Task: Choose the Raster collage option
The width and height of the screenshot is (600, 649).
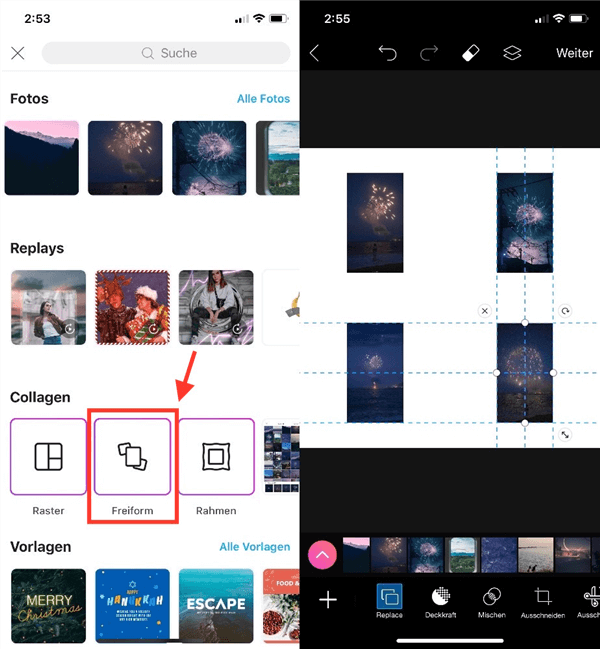Action: tap(48, 457)
